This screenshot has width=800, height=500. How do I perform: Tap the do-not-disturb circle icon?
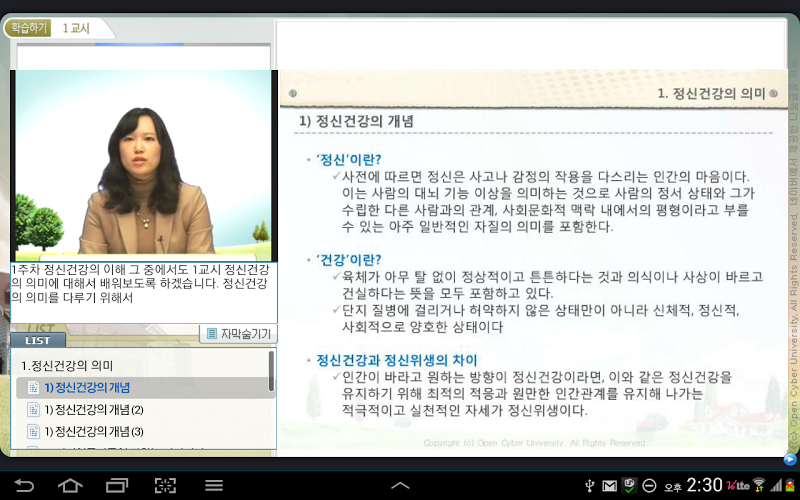[649, 486]
